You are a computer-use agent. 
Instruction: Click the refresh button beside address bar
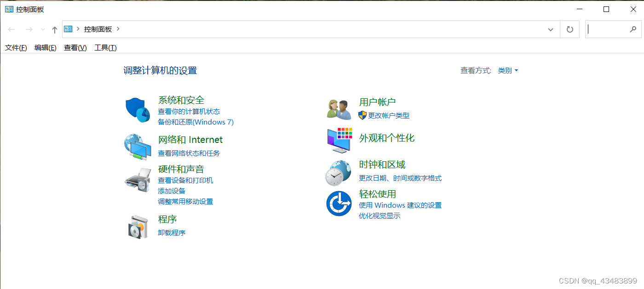569,29
